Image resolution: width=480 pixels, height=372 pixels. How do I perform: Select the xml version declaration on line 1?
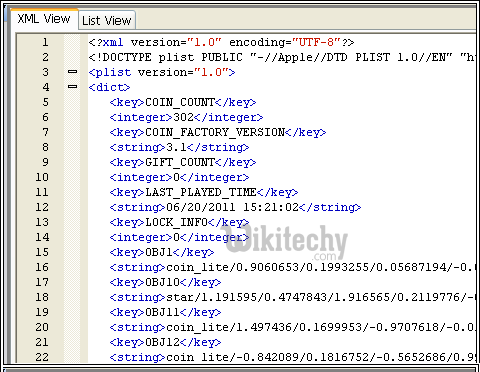(221, 42)
